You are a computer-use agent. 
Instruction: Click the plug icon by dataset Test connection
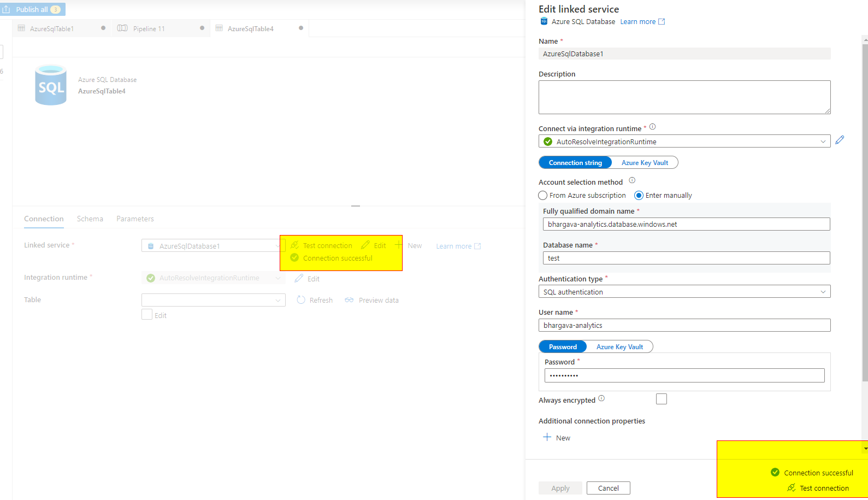click(x=294, y=245)
